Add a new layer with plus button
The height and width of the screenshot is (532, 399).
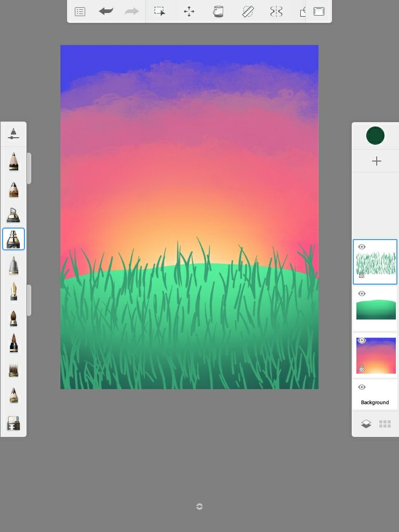(376, 161)
